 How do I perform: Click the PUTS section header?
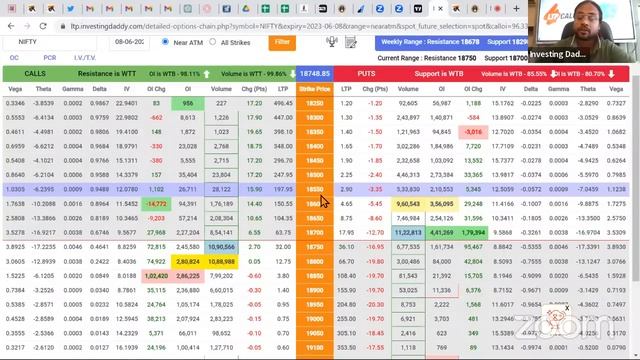pos(366,74)
